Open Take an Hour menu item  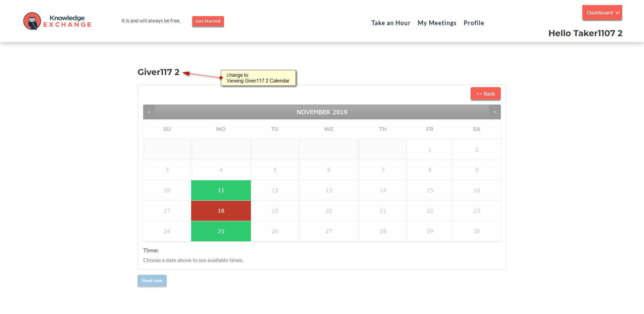point(391,23)
